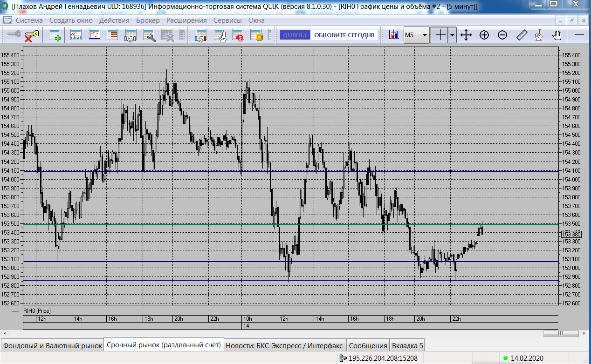Select the four-arrow move chart tool

pos(466,35)
